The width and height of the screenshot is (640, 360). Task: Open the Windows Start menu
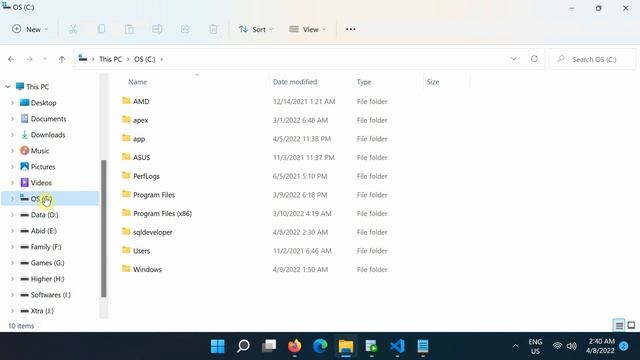pyautogui.click(x=218, y=346)
